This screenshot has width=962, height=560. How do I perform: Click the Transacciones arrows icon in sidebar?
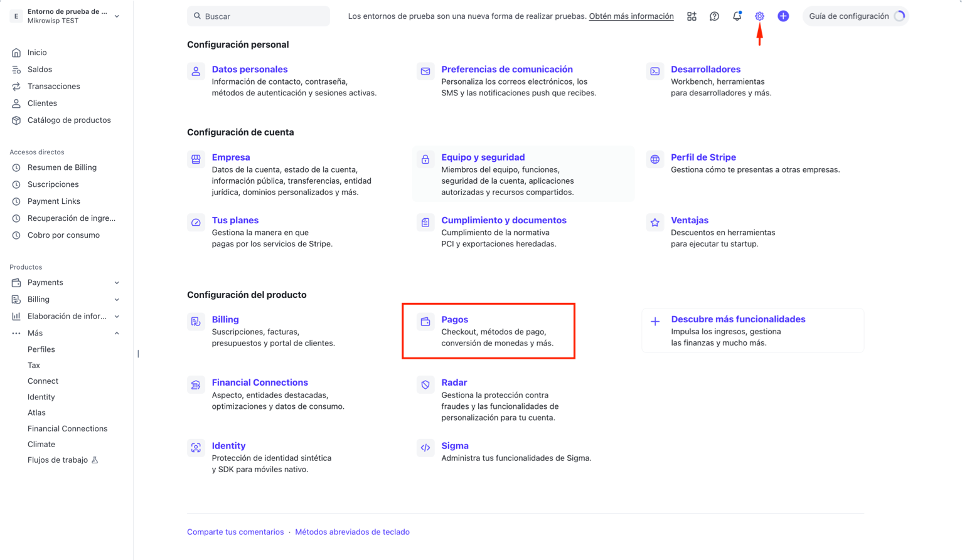coord(16,87)
